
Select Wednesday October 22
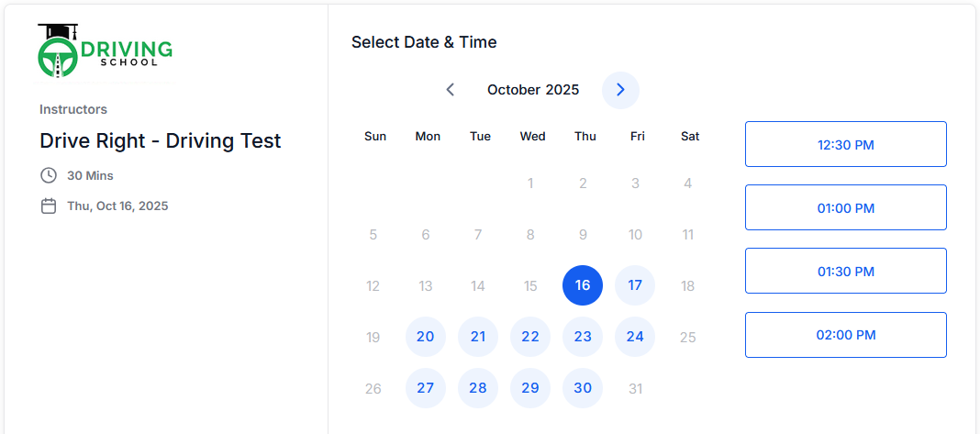[530, 337]
